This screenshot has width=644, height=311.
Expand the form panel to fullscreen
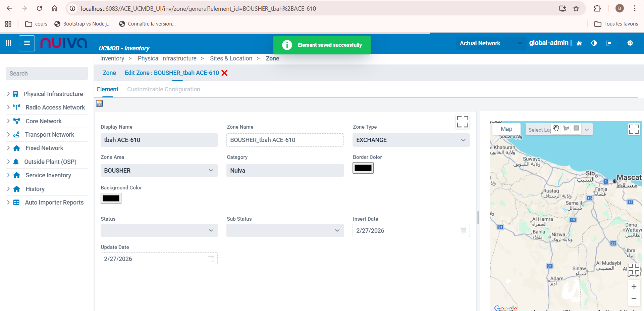462,122
